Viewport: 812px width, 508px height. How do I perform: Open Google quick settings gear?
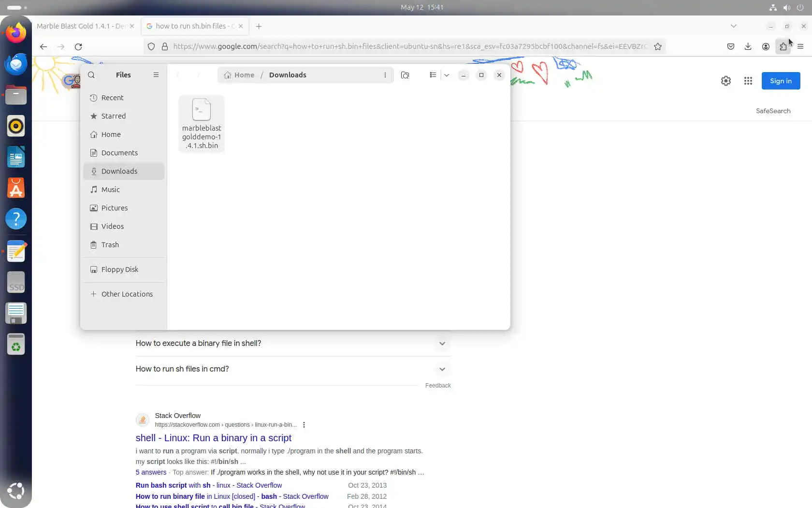tap(726, 81)
